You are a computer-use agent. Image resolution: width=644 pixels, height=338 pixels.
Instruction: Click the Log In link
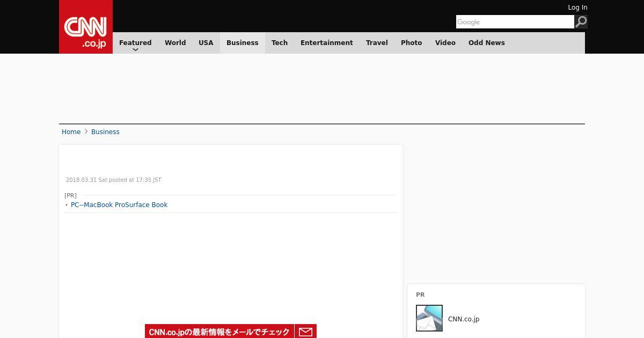(577, 8)
